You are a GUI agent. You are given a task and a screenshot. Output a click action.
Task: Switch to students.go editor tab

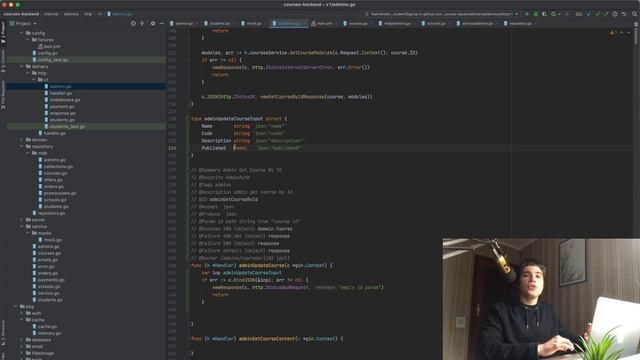click(x=218, y=24)
